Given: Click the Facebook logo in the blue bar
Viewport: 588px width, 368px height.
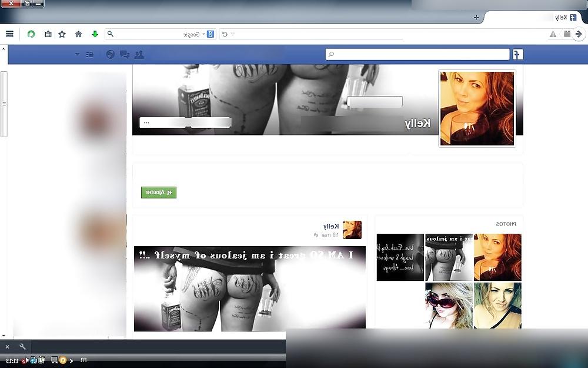Looking at the screenshot, I should 518,54.
